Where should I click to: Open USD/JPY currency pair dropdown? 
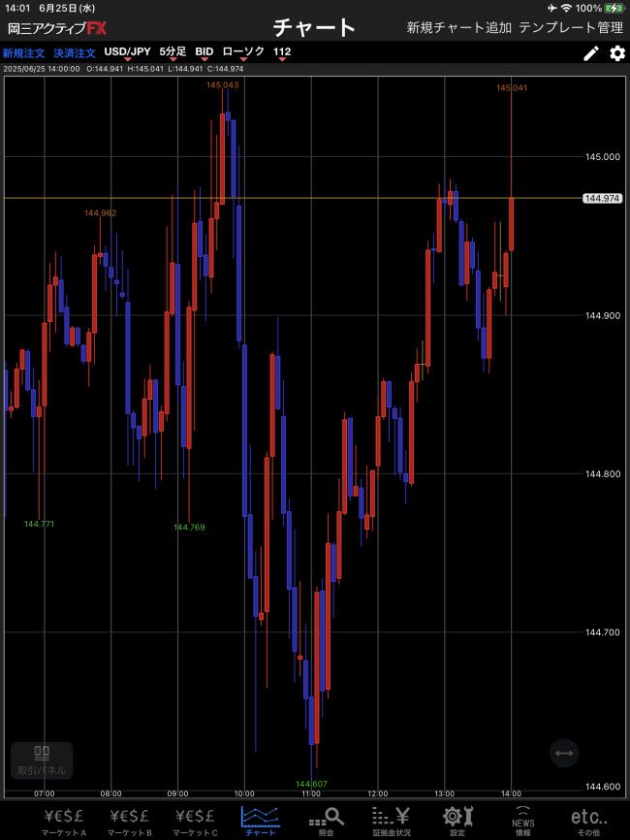127,52
